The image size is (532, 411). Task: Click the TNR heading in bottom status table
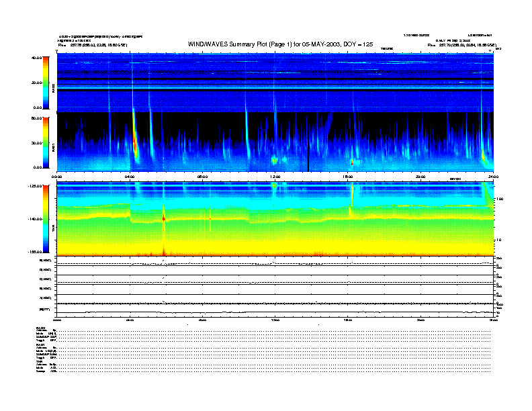pos(39,361)
